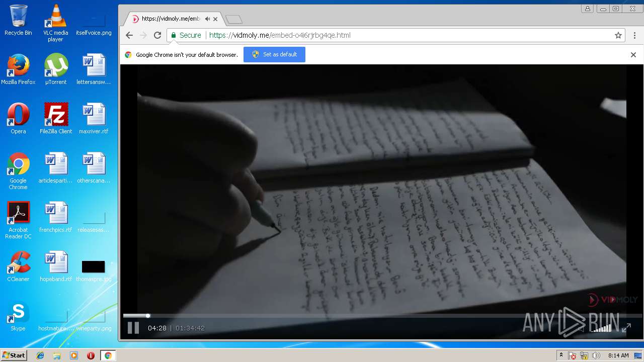Viewport: 644px width, 362px height.
Task: Open the Chrome user profile button
Action: [587, 9]
